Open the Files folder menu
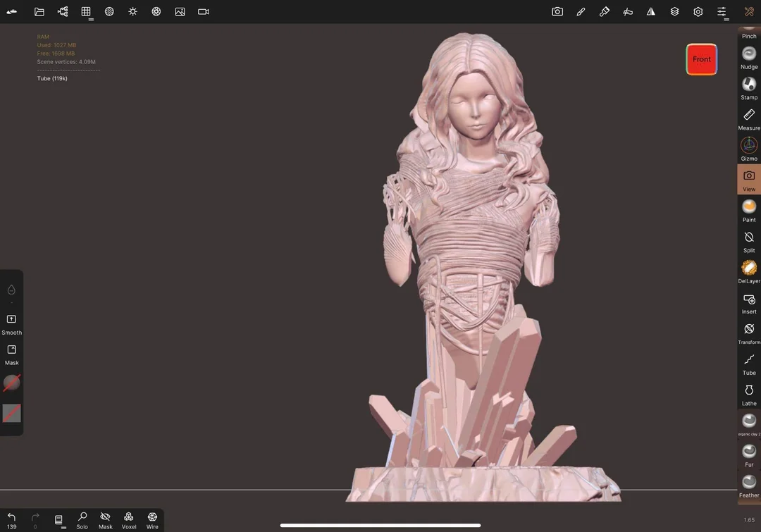761x532 pixels. click(x=39, y=12)
